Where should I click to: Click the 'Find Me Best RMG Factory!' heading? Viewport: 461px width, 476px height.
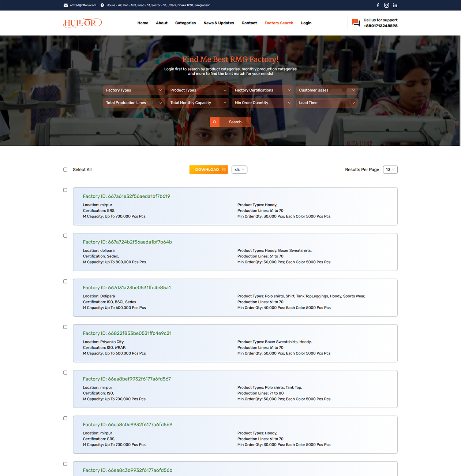tap(230, 59)
